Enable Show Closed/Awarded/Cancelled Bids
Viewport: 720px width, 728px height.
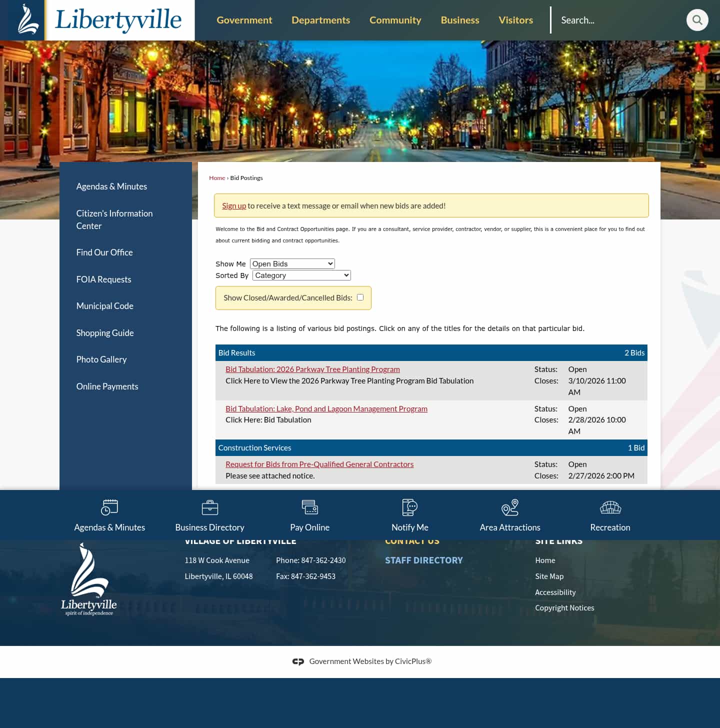point(360,297)
